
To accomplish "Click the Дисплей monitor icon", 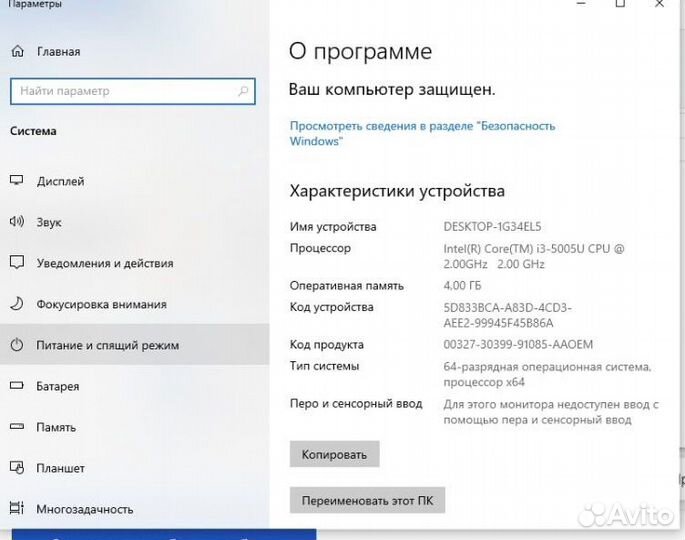I will (x=17, y=181).
